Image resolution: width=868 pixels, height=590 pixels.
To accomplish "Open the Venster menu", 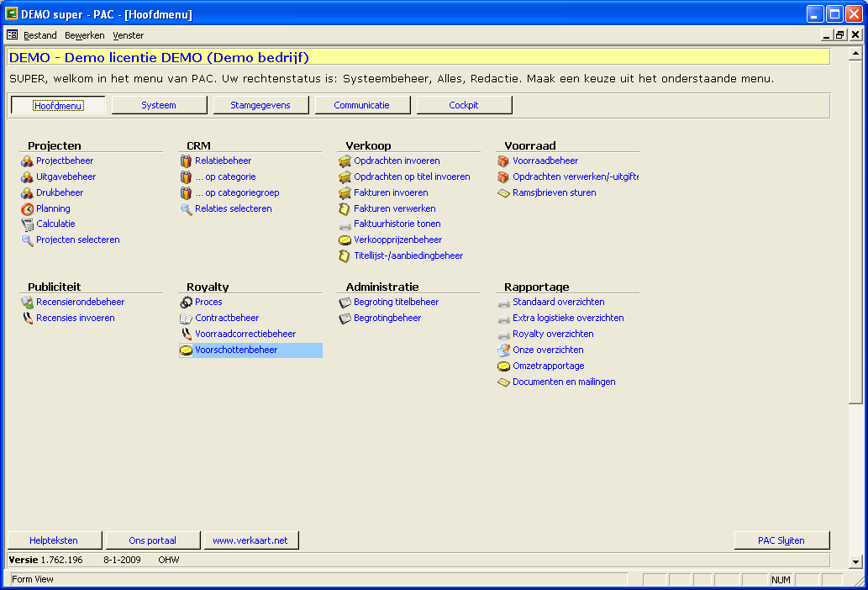I will (x=128, y=35).
